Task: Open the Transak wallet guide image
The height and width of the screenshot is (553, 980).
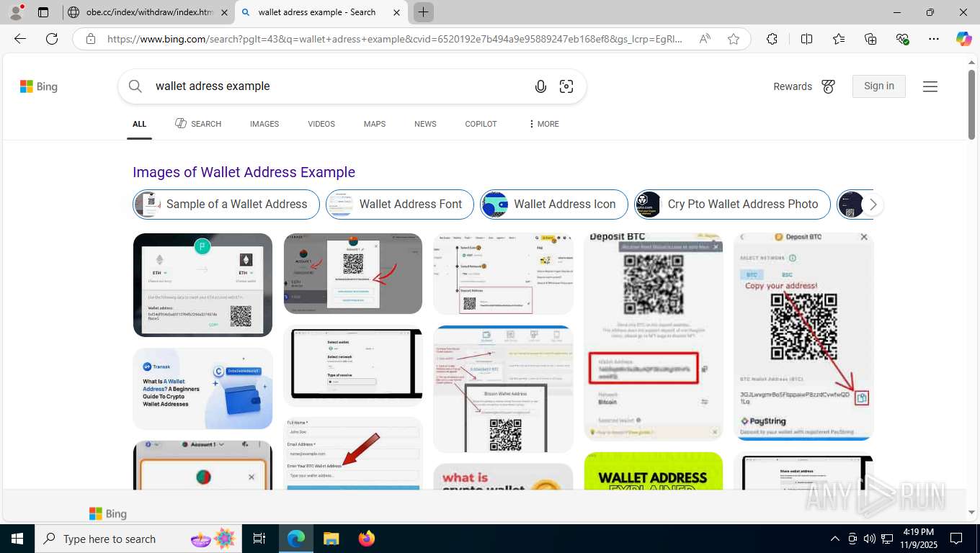Action: pos(202,389)
